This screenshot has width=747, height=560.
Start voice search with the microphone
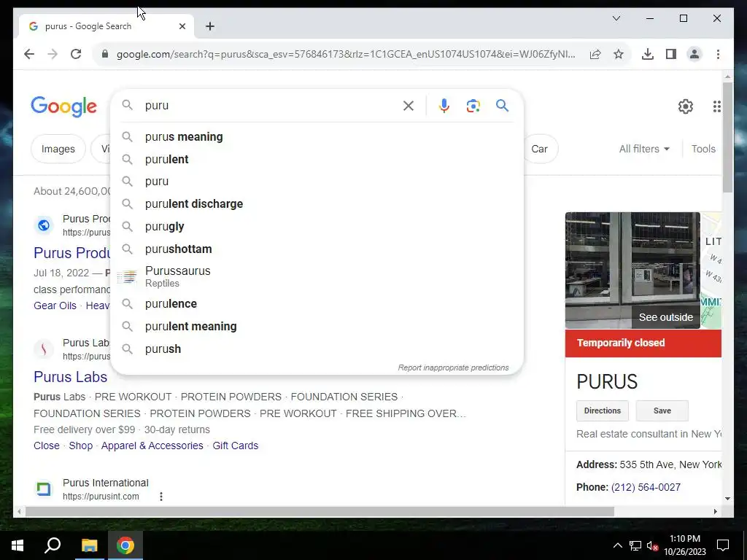point(444,106)
